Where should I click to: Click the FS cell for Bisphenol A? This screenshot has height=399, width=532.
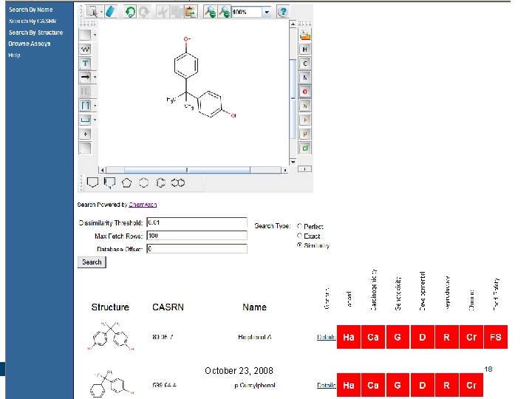click(x=496, y=337)
